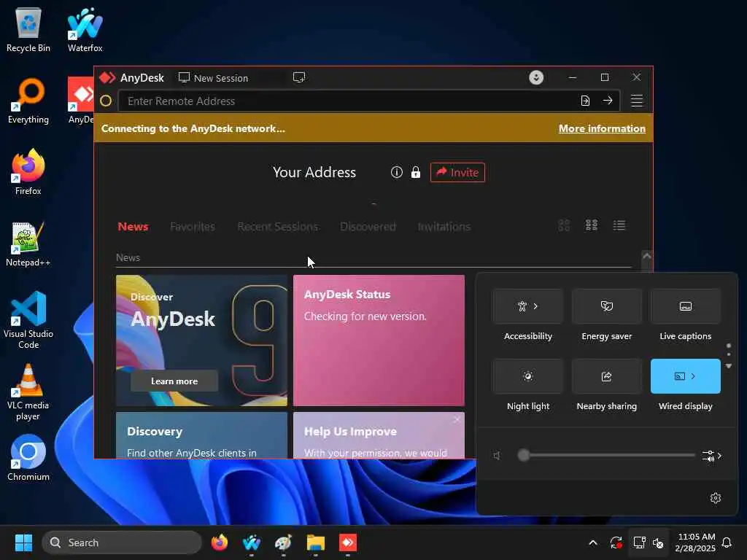This screenshot has height=560, width=747.
Task: Select the Recycle Bin desktop icon
Action: 28,30
